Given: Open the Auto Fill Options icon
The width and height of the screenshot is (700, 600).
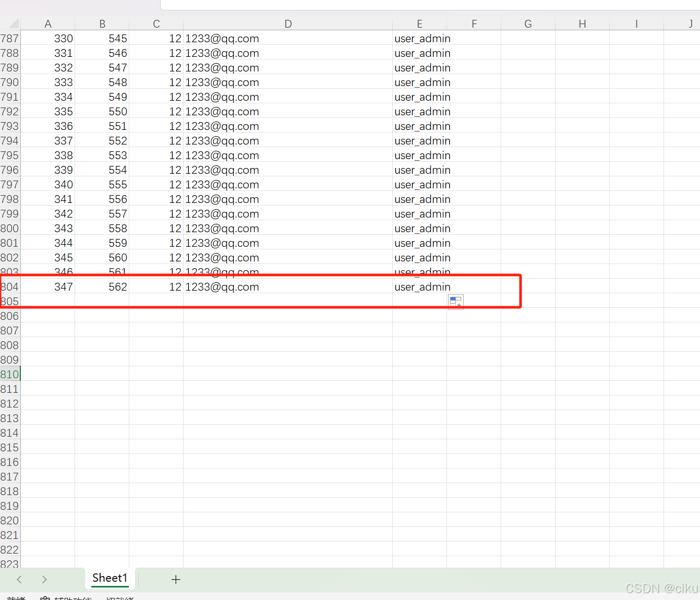Looking at the screenshot, I should [x=456, y=302].
